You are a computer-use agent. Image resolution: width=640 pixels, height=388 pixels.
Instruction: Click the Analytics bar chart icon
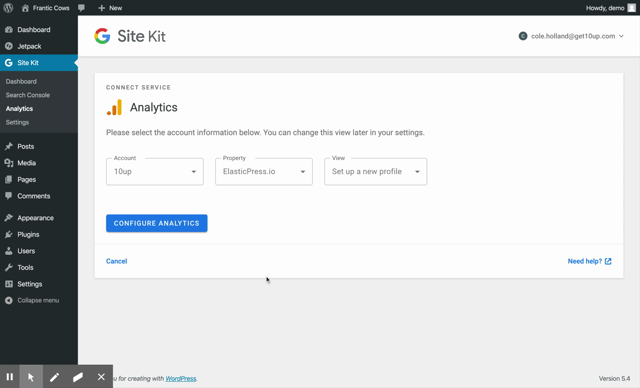115,107
